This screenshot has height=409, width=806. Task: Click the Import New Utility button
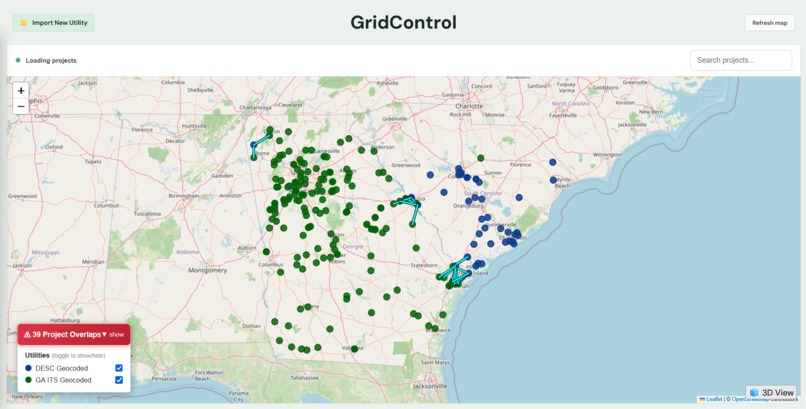coord(53,23)
